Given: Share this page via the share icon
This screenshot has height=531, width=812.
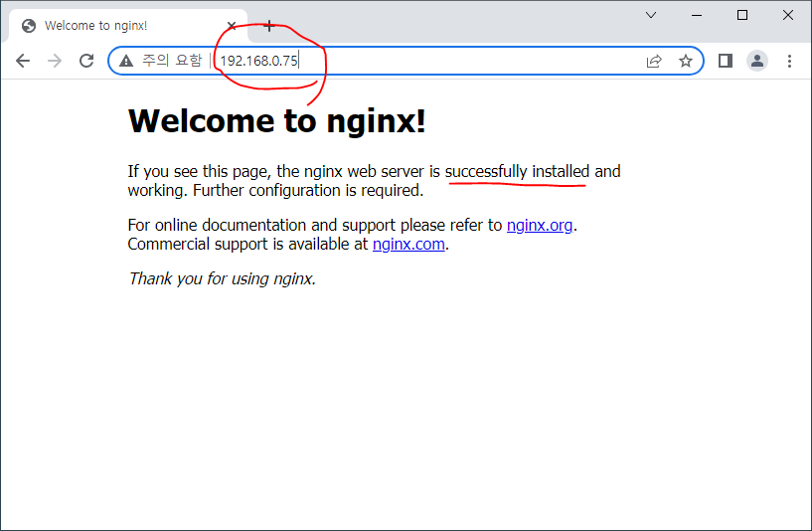Looking at the screenshot, I should point(654,61).
